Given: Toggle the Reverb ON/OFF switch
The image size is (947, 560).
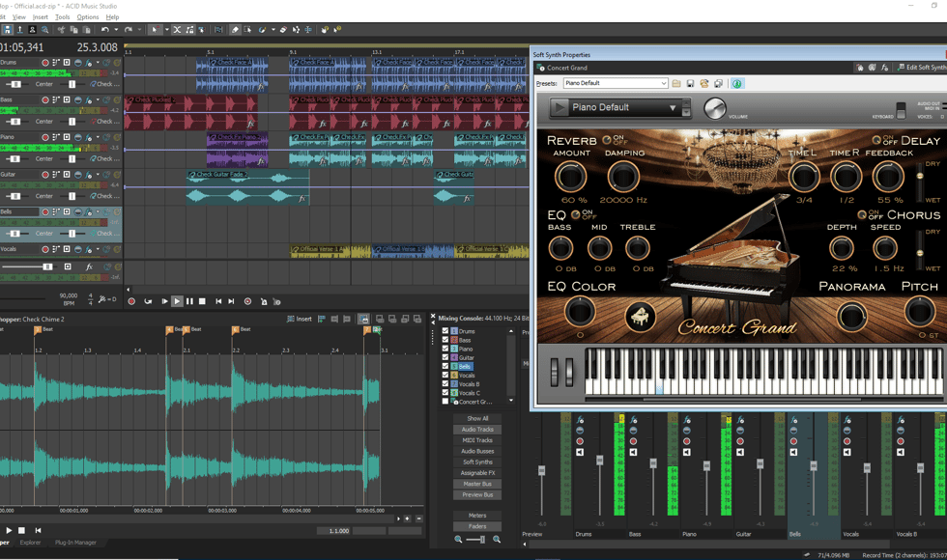Looking at the screenshot, I should 607,140.
